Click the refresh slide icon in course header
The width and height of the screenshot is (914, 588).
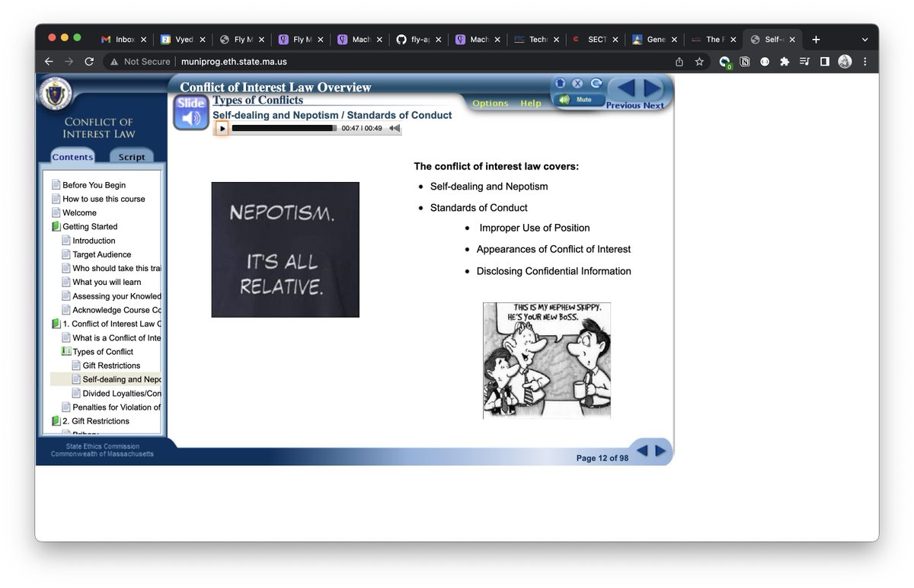click(596, 83)
